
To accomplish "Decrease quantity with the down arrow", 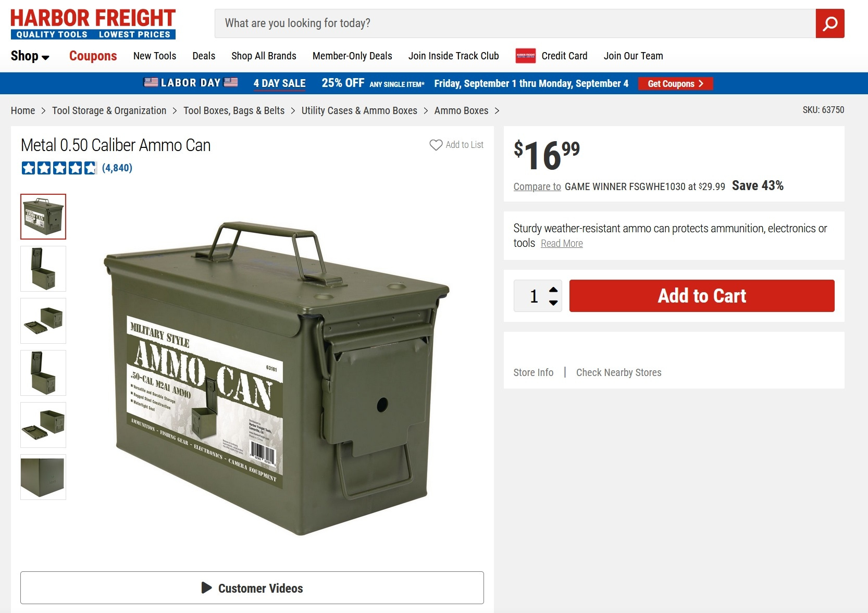I will 553,303.
